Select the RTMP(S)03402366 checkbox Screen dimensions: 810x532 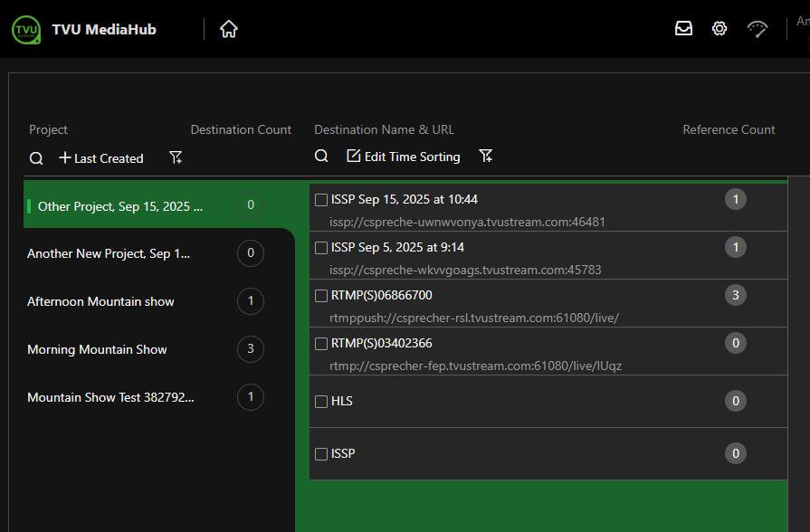coord(321,344)
